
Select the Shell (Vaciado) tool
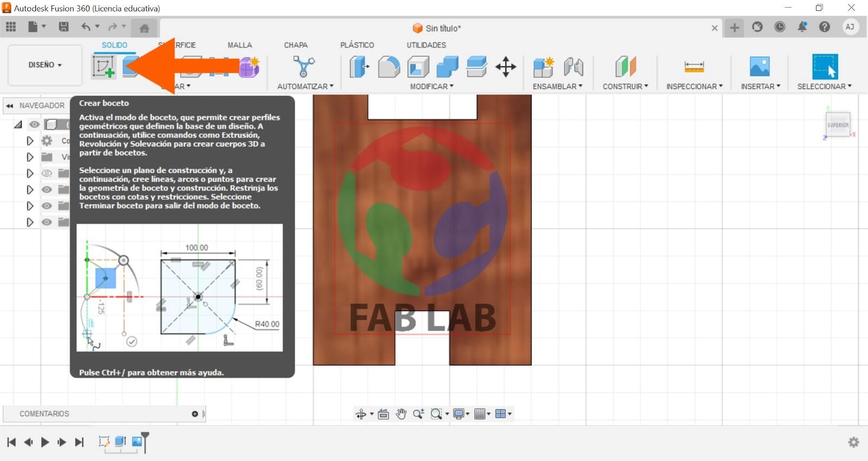418,67
